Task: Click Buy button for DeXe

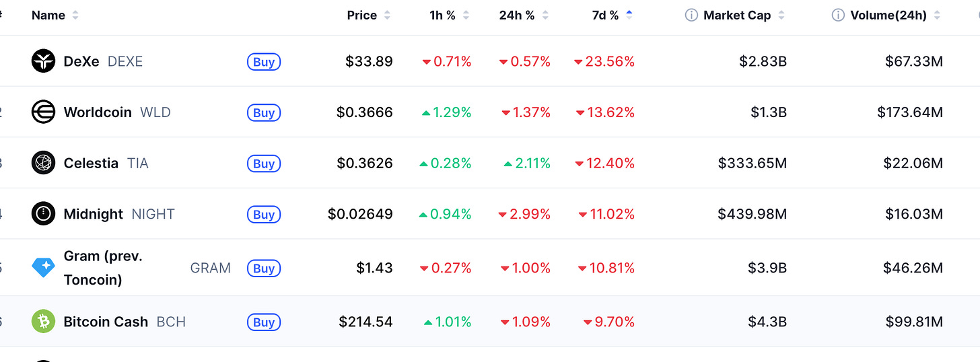Action: [264, 62]
